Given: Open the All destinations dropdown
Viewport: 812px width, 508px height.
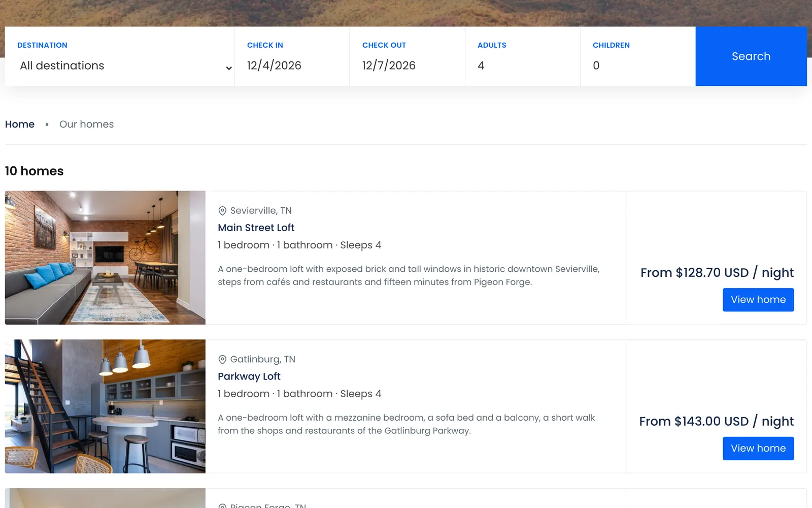Looking at the screenshot, I should click(125, 66).
